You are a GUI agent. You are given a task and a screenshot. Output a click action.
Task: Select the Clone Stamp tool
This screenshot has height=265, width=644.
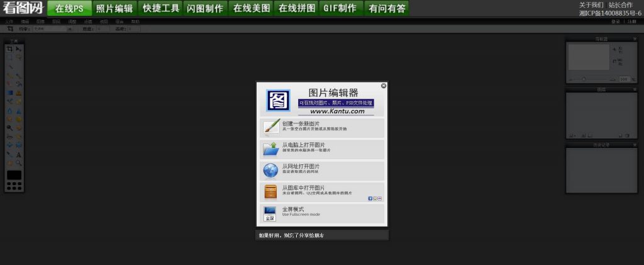19,93
